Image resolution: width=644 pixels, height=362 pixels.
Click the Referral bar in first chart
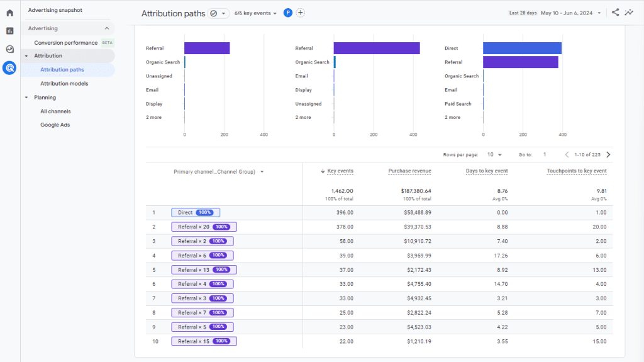(207, 48)
